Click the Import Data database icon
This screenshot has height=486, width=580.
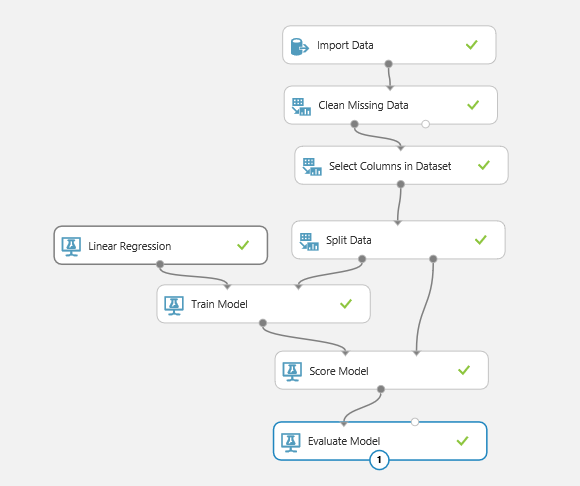[x=300, y=47]
